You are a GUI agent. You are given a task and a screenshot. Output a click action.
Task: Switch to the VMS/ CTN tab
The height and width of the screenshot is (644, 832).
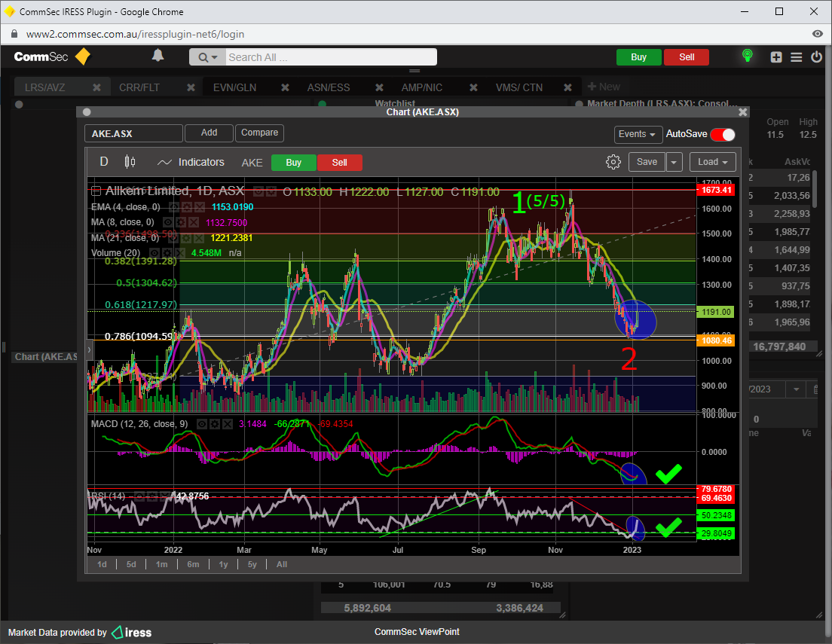point(519,87)
